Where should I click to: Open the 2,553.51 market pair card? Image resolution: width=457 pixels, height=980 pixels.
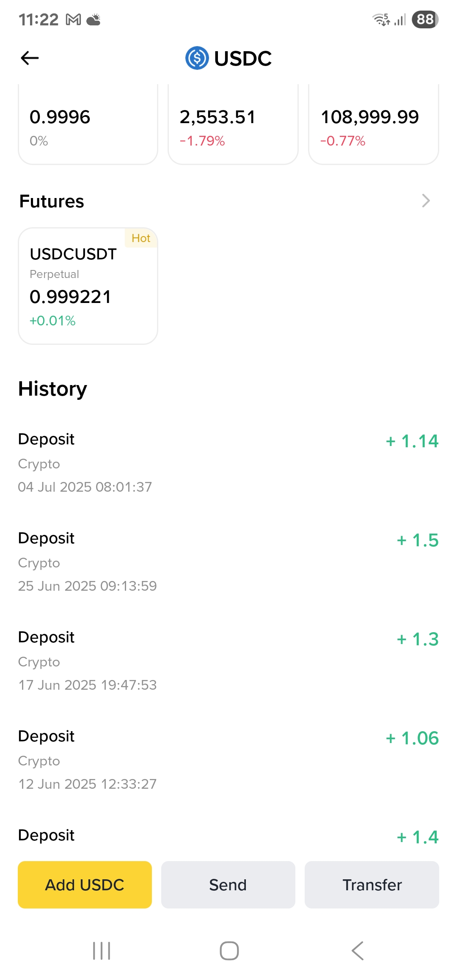pyautogui.click(x=233, y=124)
